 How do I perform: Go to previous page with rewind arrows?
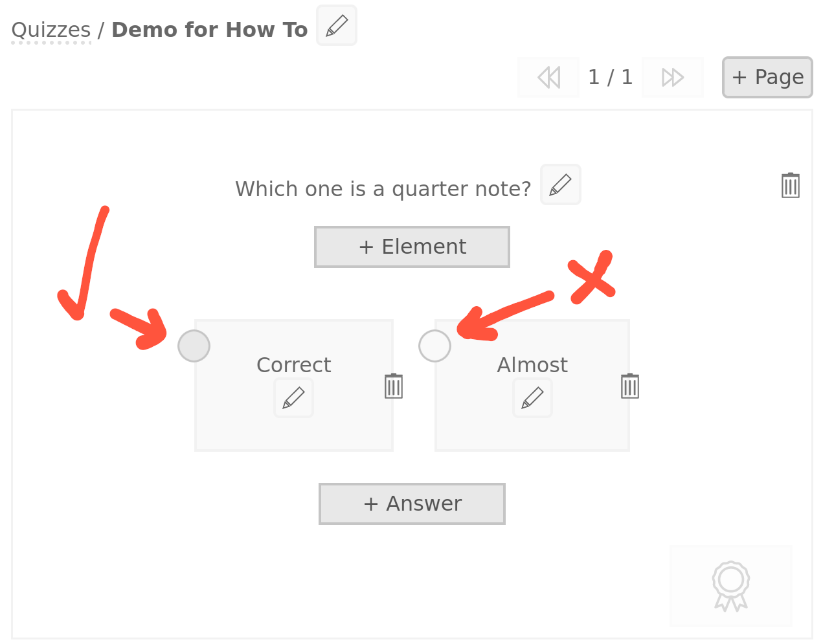coord(548,78)
